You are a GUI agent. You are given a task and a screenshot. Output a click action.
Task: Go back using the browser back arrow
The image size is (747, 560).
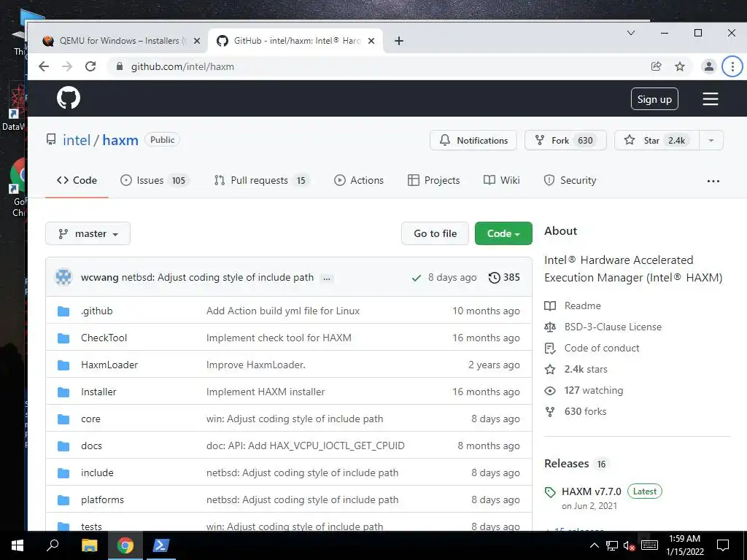(44, 66)
